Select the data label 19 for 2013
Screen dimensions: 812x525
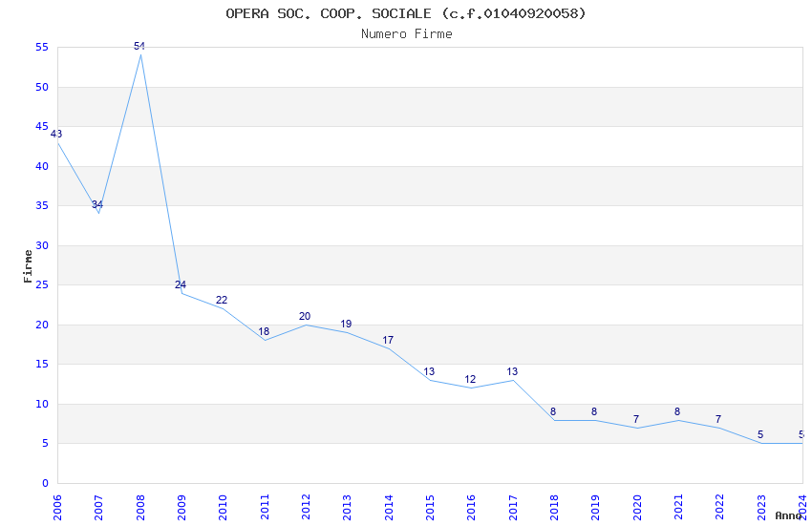coord(346,324)
